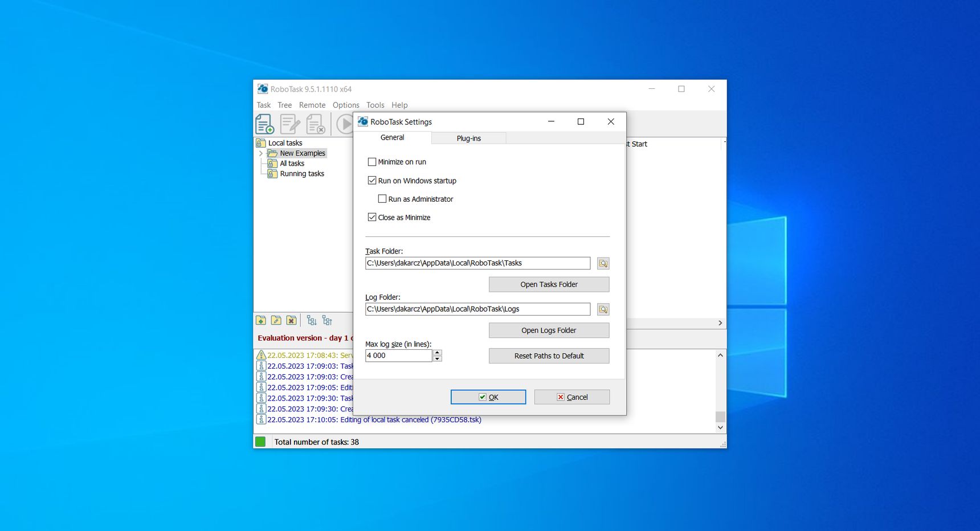Enable the Minimize on run checkbox
980x531 pixels.
372,162
